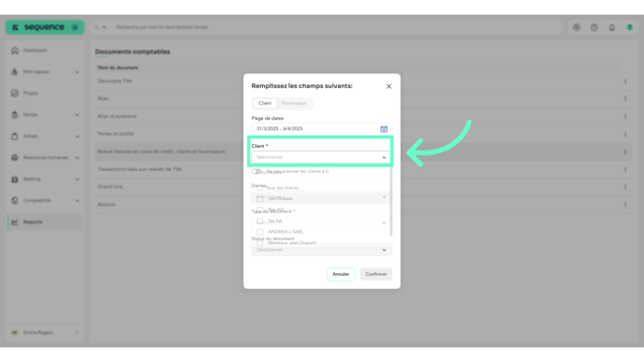644x362 pixels.
Task: Open the calendar icon in date range field
Action: pyautogui.click(x=384, y=129)
